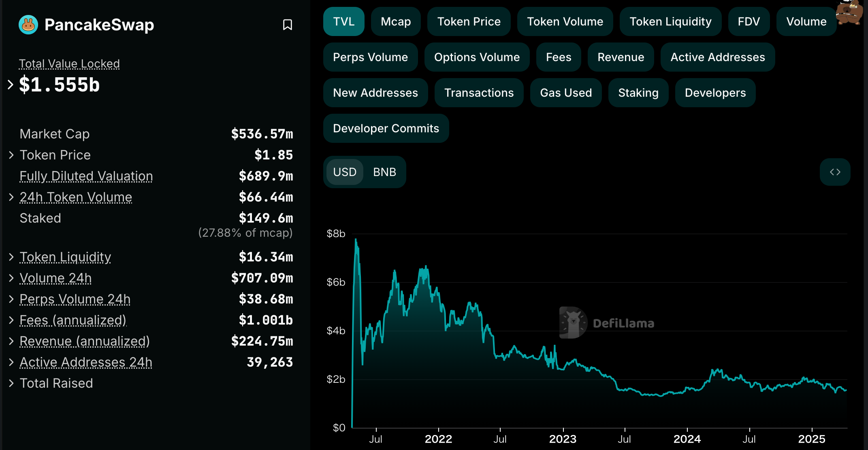Expand the Perps Volume 24h row
The height and width of the screenshot is (450, 868).
coord(11,299)
